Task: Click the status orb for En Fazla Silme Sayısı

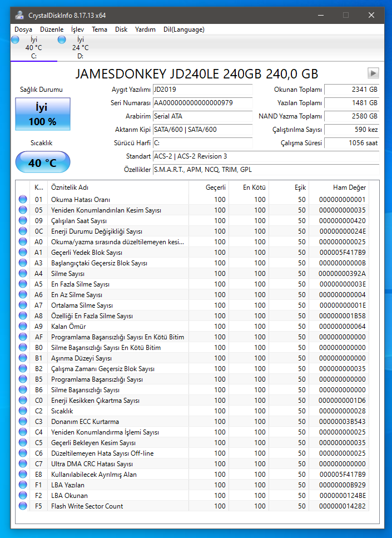Action: pyautogui.click(x=23, y=284)
